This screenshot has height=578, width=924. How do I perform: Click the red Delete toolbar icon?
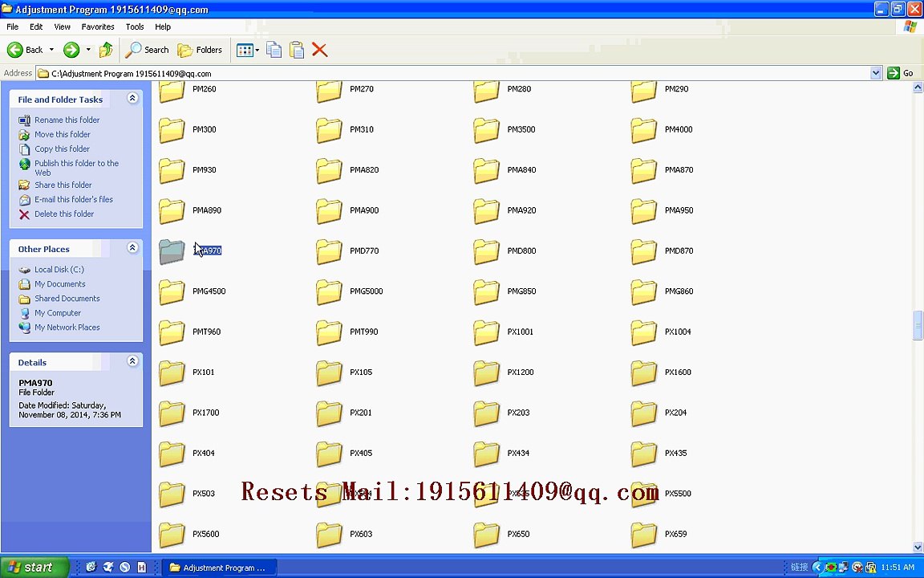pyautogui.click(x=320, y=50)
